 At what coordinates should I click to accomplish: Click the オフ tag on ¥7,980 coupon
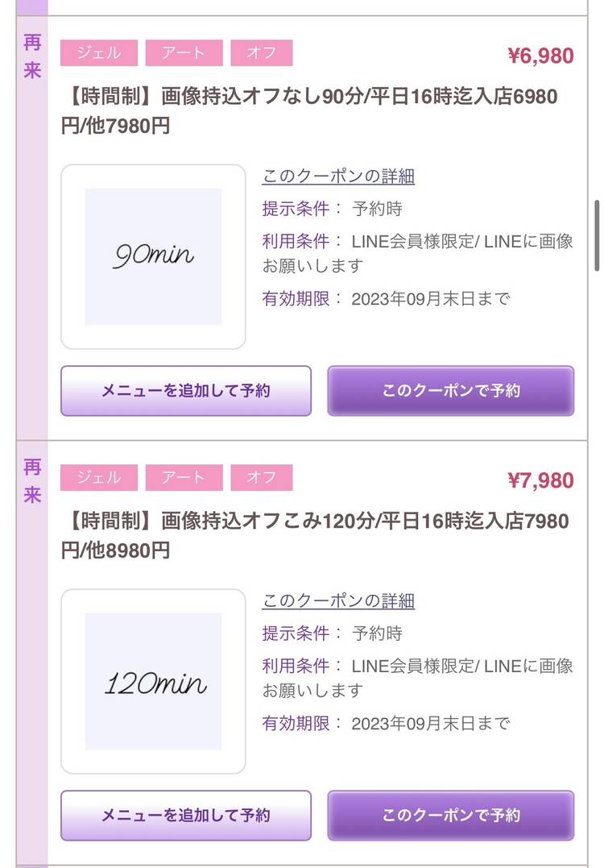(x=262, y=478)
